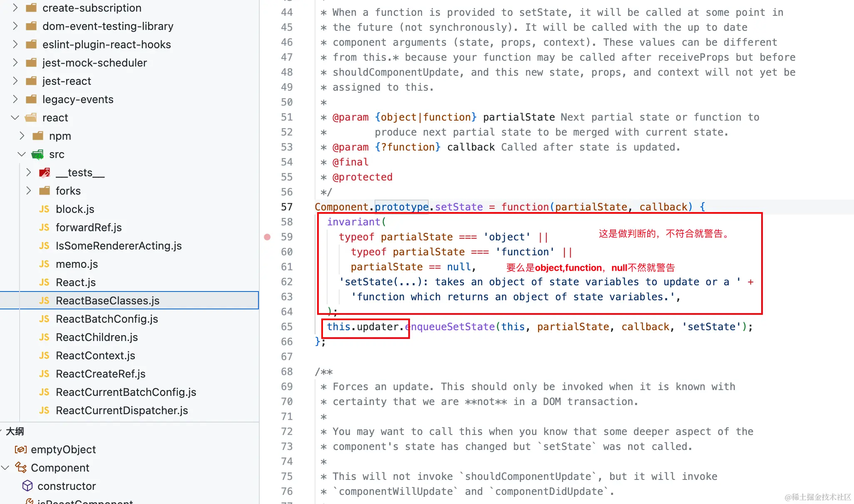This screenshot has width=854, height=504.
Task: Expand the forks folder chevron
Action: coord(28,191)
